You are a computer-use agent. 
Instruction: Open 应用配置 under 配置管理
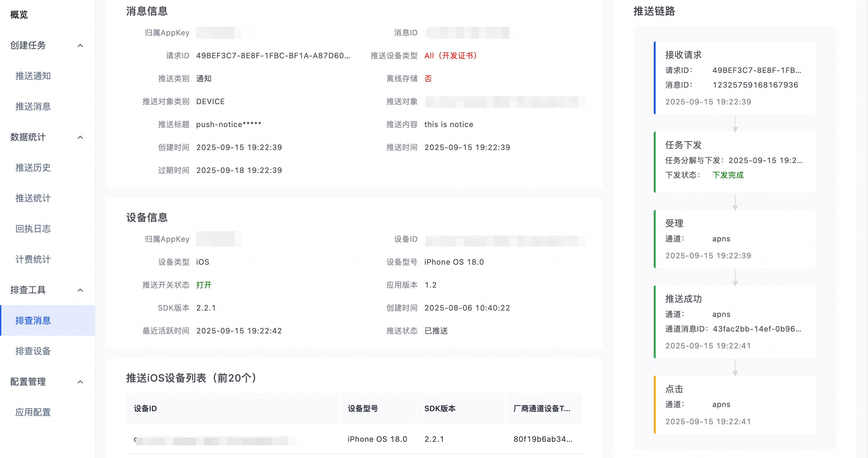pos(33,412)
